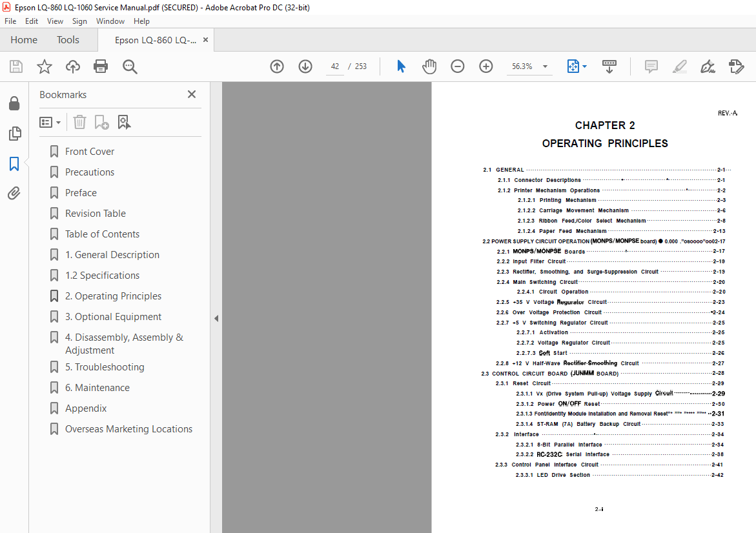Open the page view mode dropdown
The height and width of the screenshot is (533, 756).
click(x=578, y=66)
